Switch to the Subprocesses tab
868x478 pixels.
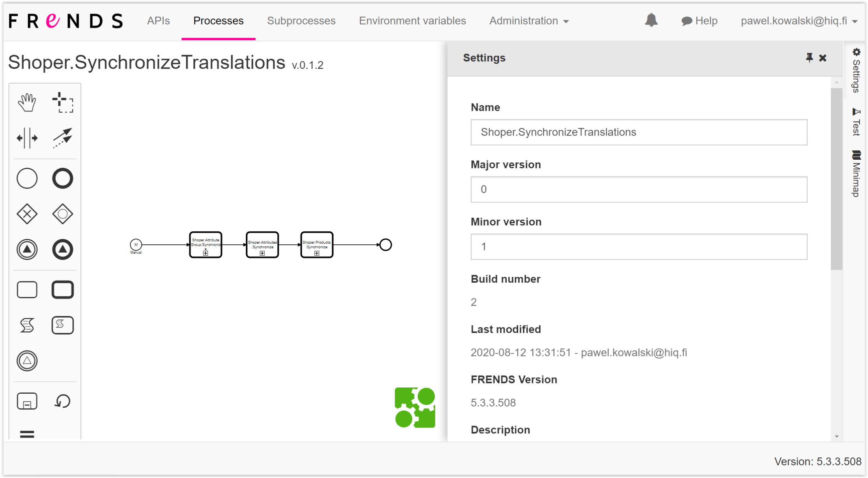coord(301,21)
